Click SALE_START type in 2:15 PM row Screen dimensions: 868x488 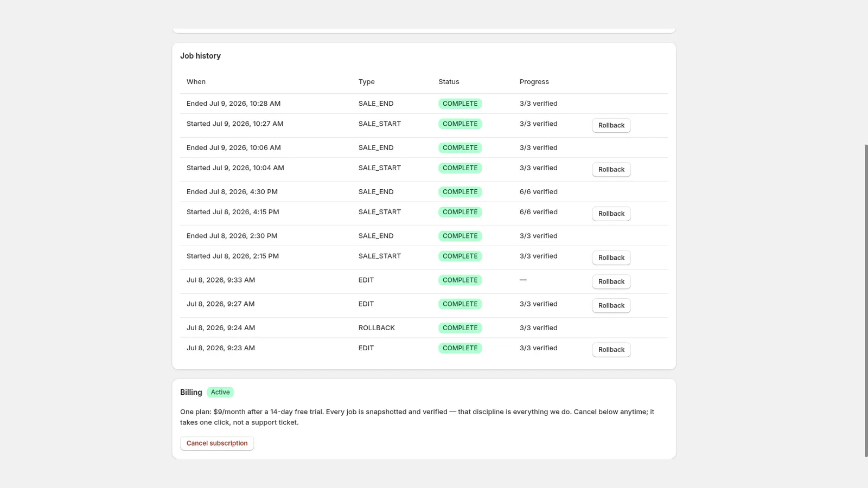tap(380, 256)
